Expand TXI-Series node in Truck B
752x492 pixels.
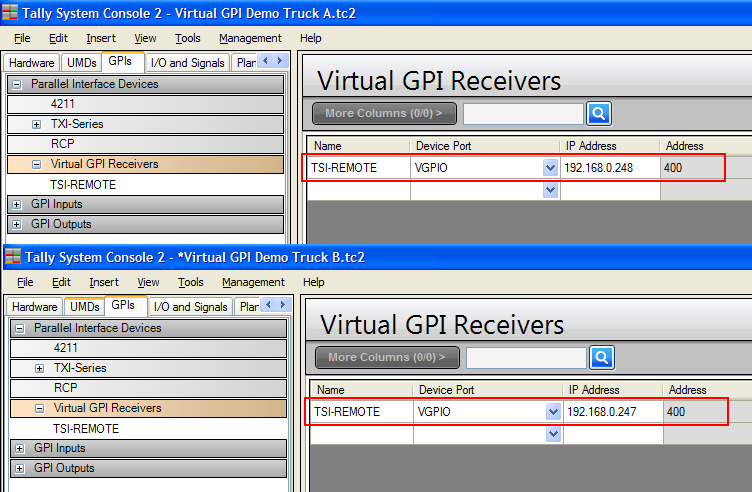(39, 368)
